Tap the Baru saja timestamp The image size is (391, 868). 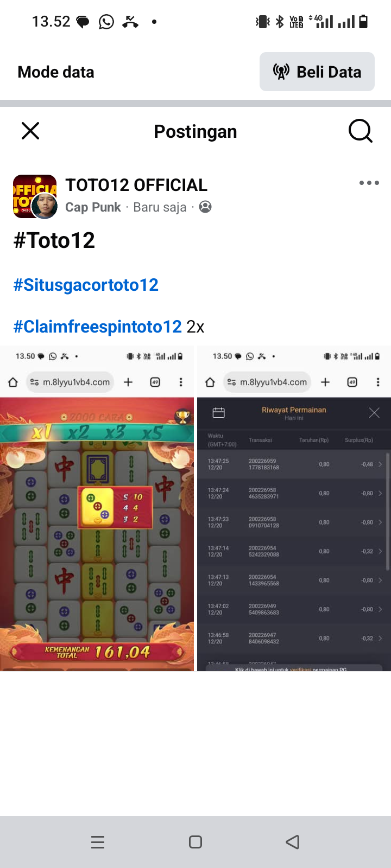(x=160, y=207)
